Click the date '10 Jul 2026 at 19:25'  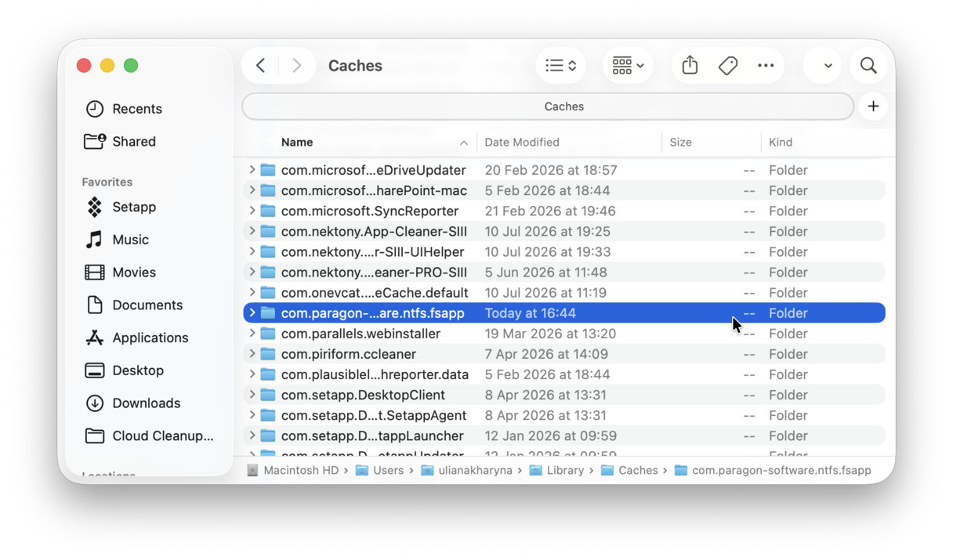coord(547,231)
